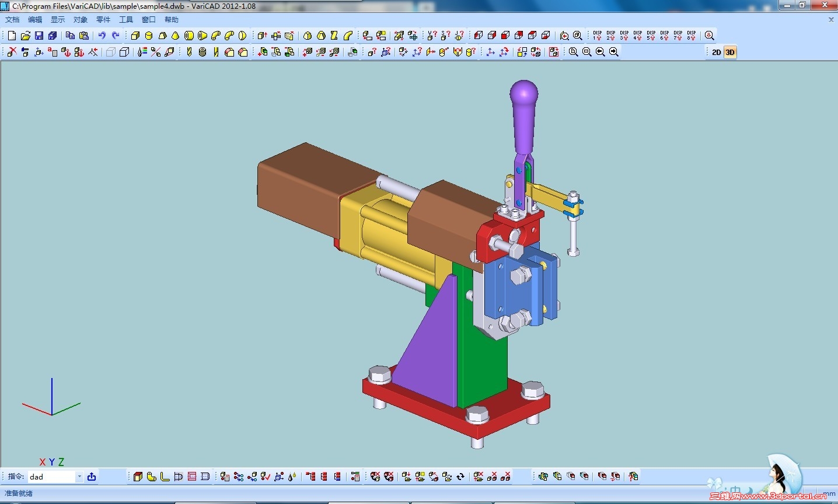Click the drill hole tool icon
838x504 pixels.
[x=189, y=52]
